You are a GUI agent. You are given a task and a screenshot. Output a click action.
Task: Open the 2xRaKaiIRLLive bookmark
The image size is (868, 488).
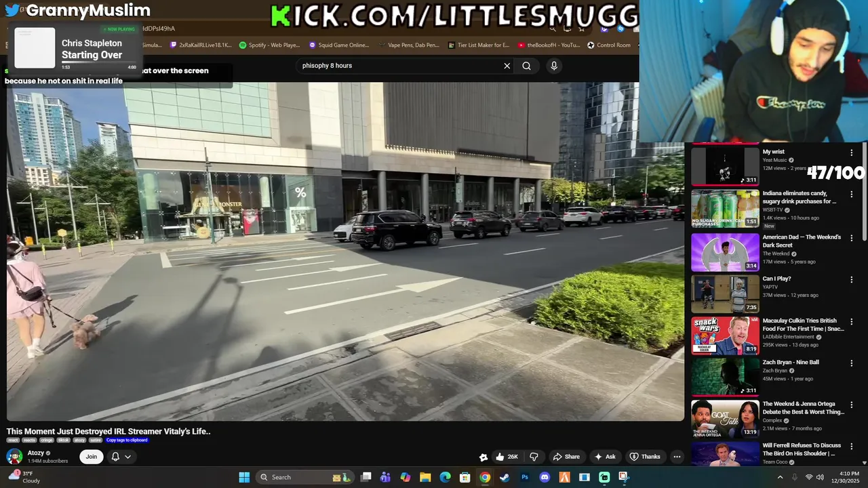pyautogui.click(x=201, y=45)
